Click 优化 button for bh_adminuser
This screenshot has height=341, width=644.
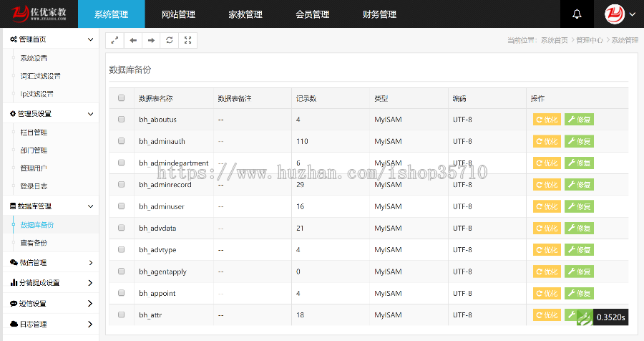click(547, 206)
